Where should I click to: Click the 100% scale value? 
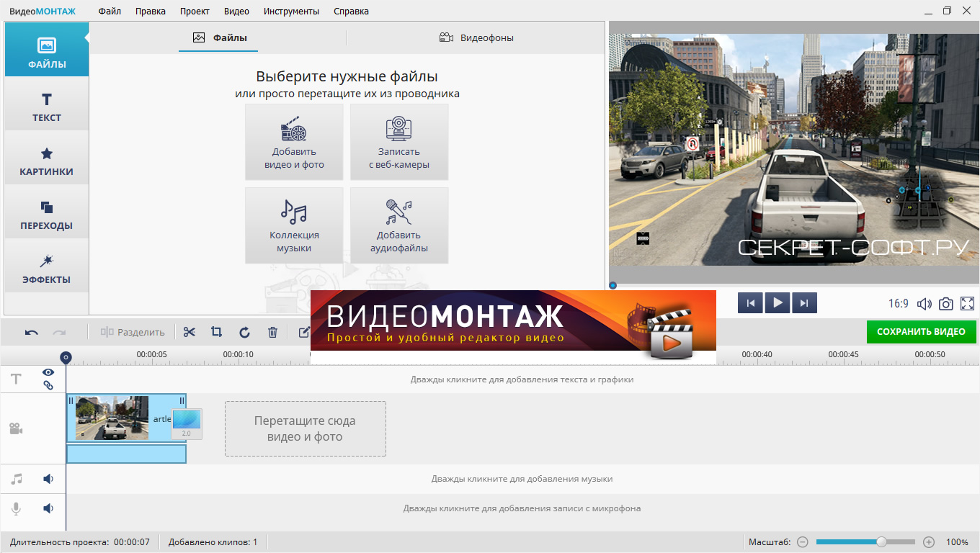click(957, 541)
